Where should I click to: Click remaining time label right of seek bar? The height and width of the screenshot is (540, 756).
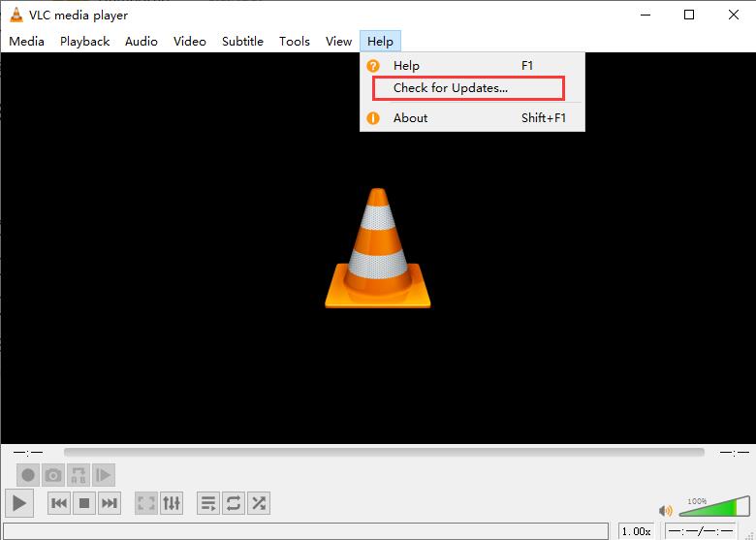pos(735,453)
